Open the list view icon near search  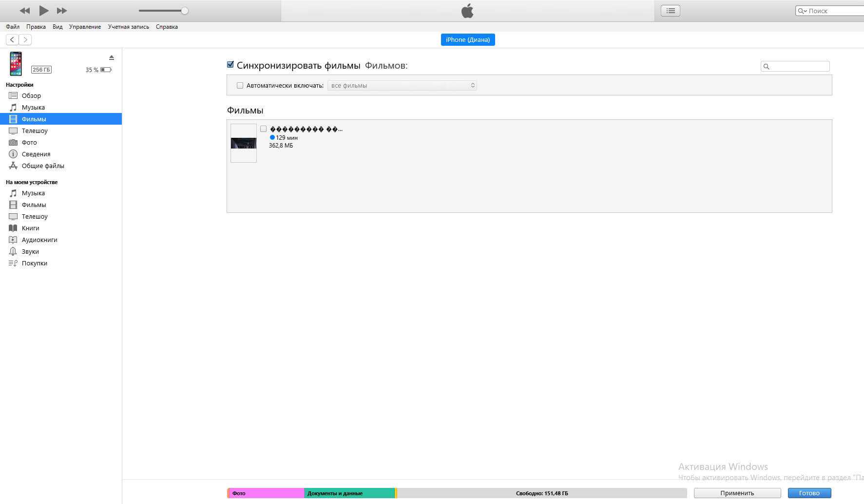pos(671,11)
